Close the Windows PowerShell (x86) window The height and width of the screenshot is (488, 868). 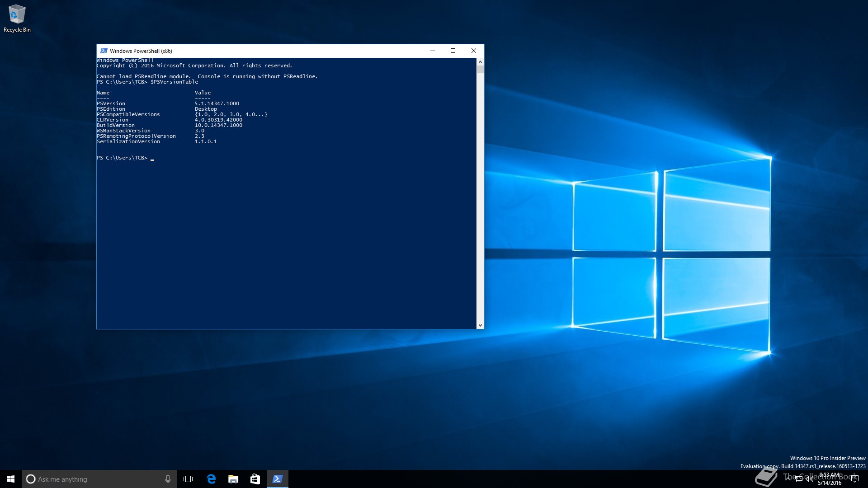coord(473,51)
